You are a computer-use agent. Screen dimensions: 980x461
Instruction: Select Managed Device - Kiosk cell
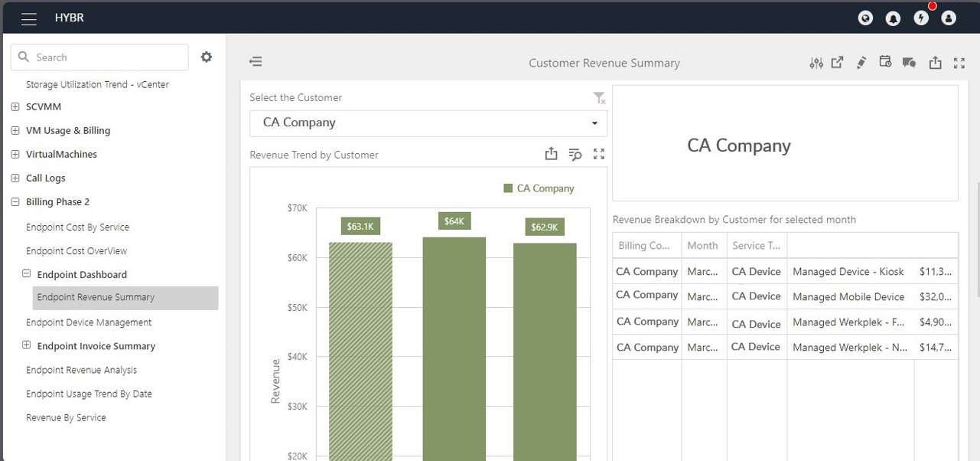850,272
